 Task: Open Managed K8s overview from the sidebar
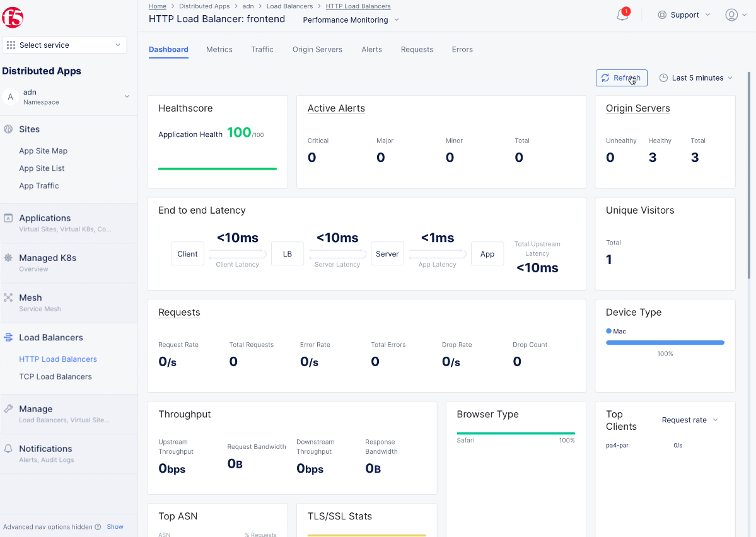pyautogui.click(x=7, y=257)
